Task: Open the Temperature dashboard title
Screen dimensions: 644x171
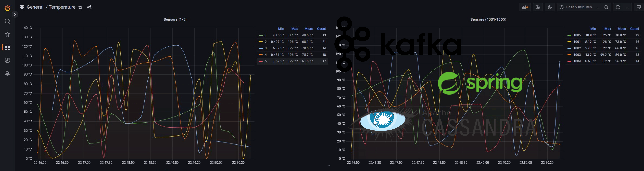Action: click(62, 7)
